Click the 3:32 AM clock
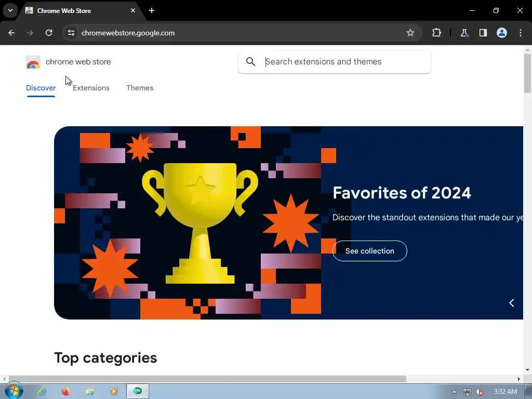 505,392
